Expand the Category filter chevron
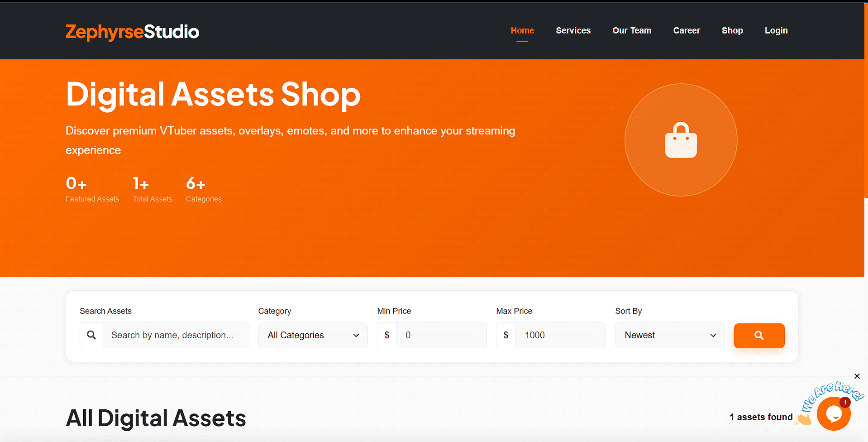 (355, 336)
